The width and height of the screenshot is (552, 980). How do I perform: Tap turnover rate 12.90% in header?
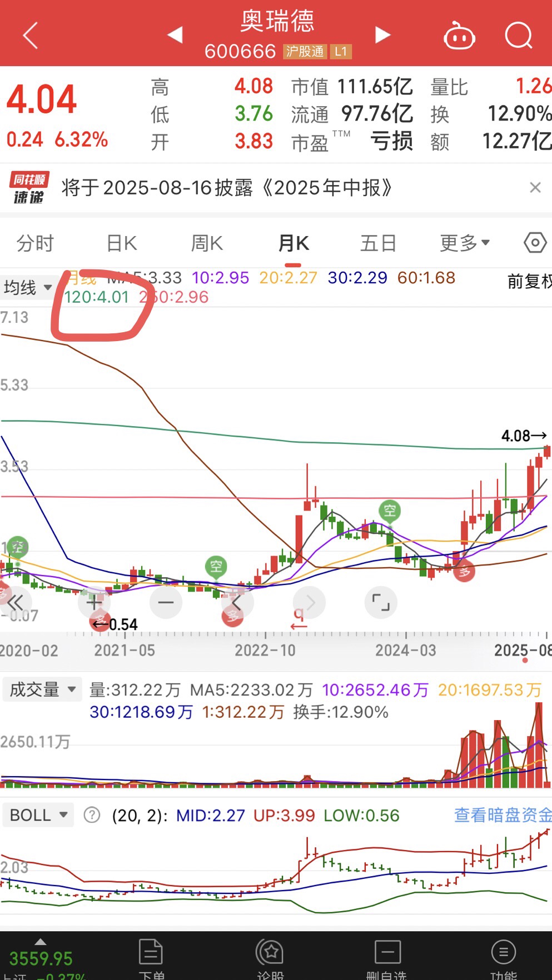pyautogui.click(x=519, y=114)
